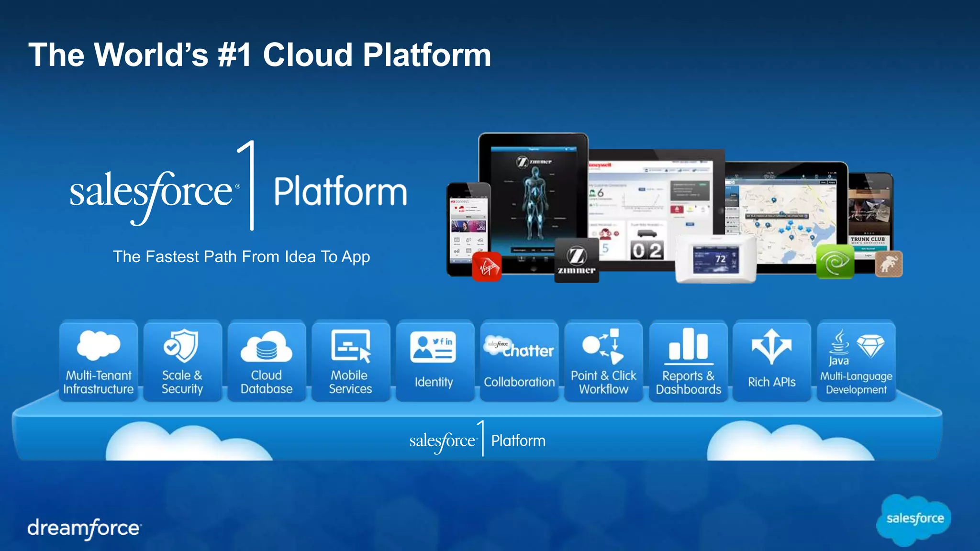Click the dreamforce logo
980x551 pixels.
pyautogui.click(x=84, y=529)
